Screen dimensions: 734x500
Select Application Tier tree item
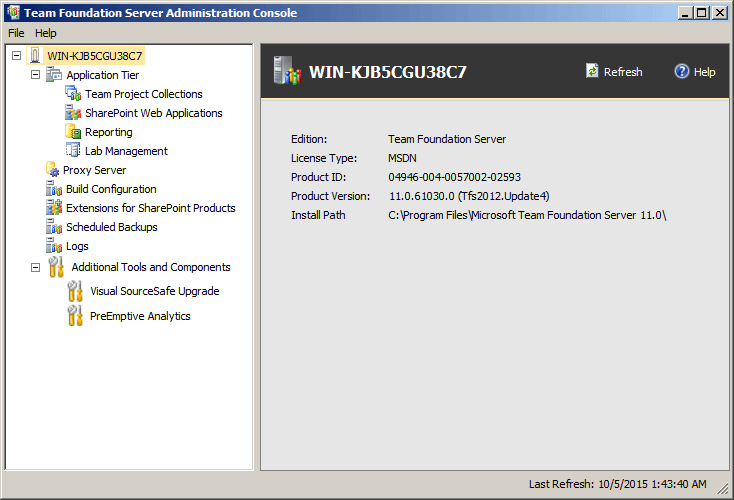pyautogui.click(x=103, y=75)
